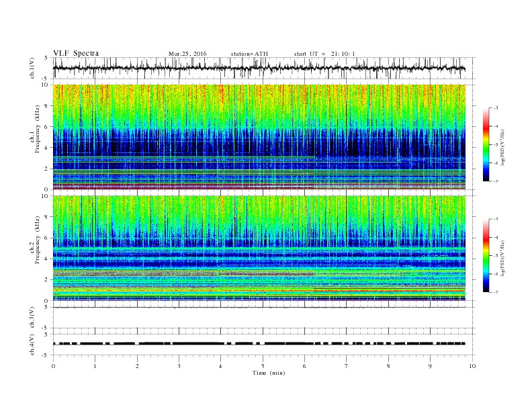Screen dimensions: 532x411
Task: Click the "4" kHz tick of ch.2 spectrogram
Action: [x=47, y=259]
